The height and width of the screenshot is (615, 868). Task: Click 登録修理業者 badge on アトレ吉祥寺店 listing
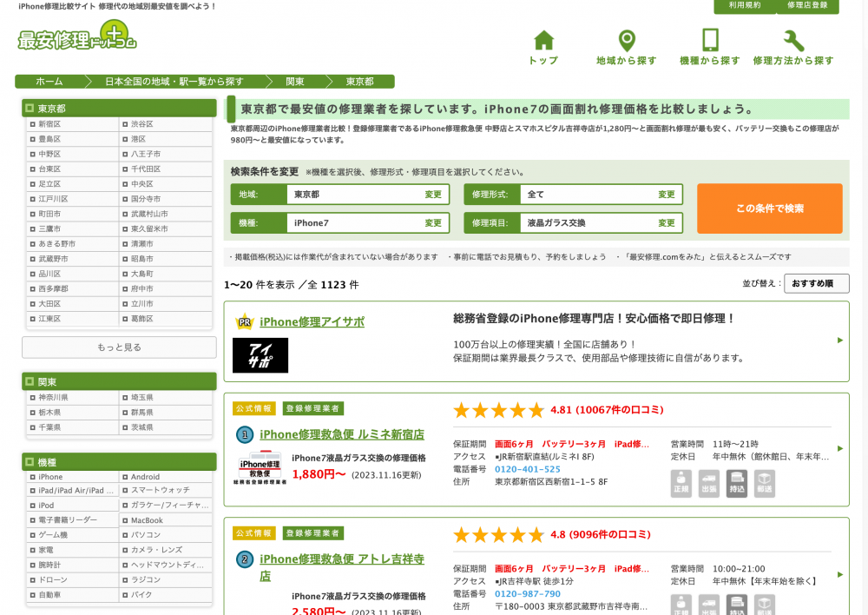312,533
